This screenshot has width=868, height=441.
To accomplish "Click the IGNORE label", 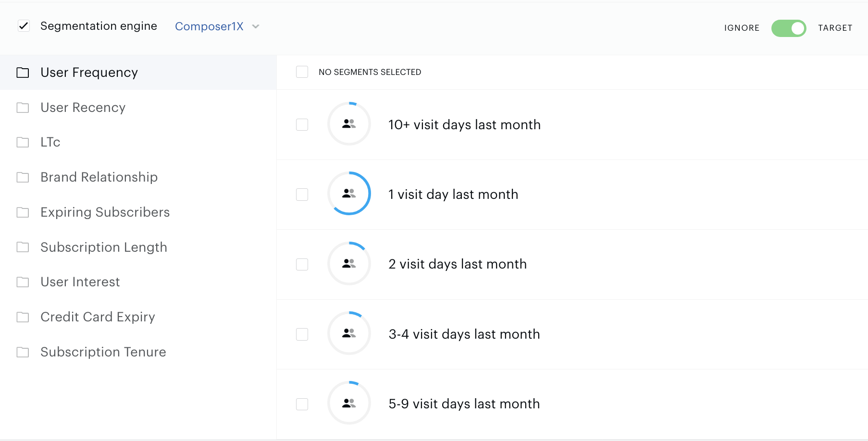I will (742, 28).
